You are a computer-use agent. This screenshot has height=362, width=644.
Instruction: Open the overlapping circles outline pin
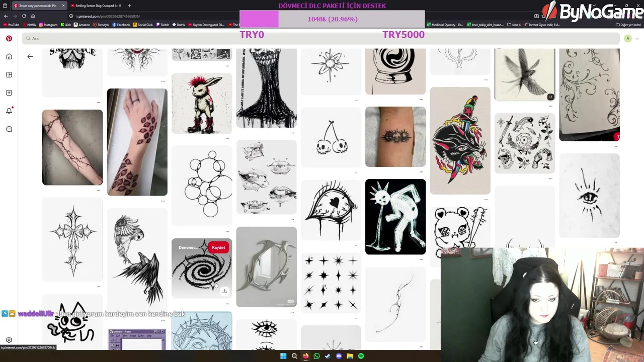click(x=202, y=186)
